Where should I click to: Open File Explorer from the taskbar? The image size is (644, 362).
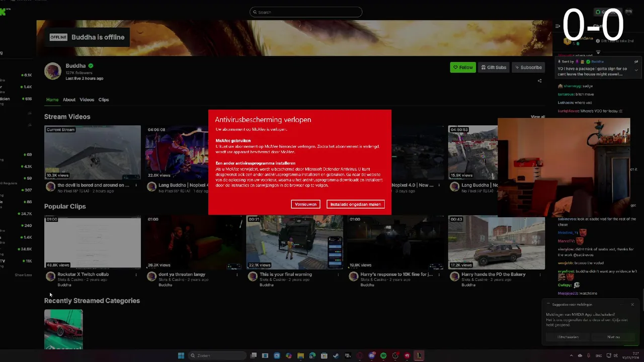(300, 355)
